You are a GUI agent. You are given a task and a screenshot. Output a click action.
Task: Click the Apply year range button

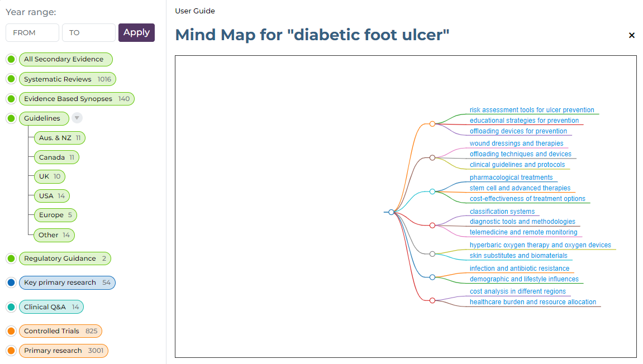pos(136,32)
